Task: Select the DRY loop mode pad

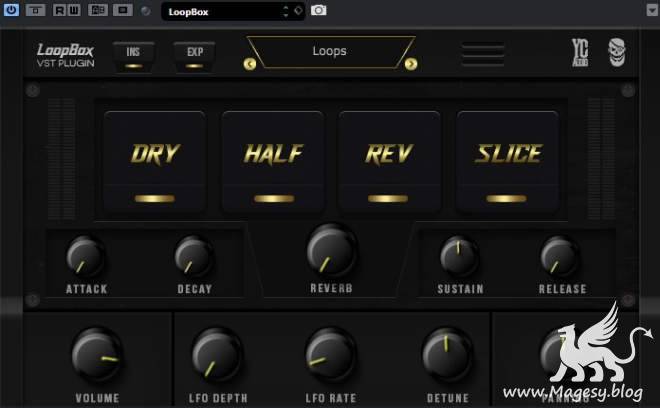Action: [x=154, y=160]
